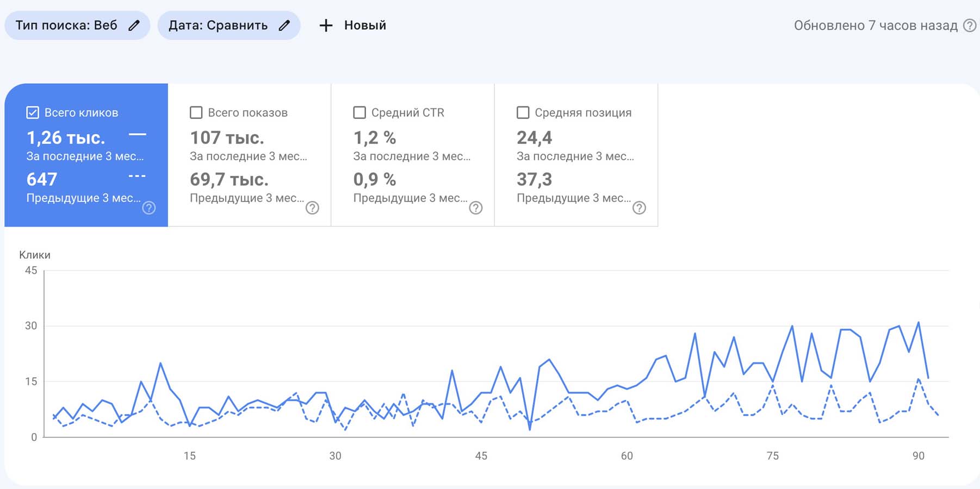The height and width of the screenshot is (489, 980).
Task: Select the 107 тыс. impressions card
Action: point(250,155)
